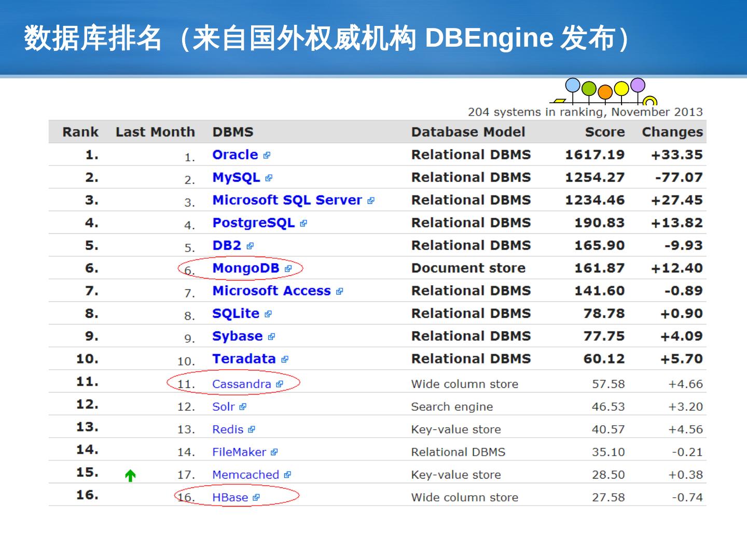Viewport: 747px width, 560px height.
Task: Click the FileMaker link
Action: tap(239, 452)
